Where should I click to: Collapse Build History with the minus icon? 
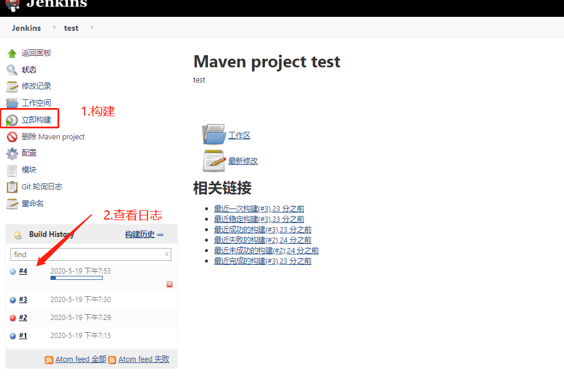(x=160, y=235)
